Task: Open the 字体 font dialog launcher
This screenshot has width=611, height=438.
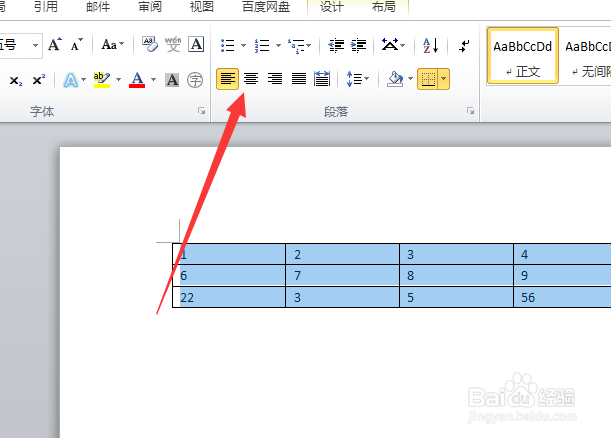Action: (201, 111)
